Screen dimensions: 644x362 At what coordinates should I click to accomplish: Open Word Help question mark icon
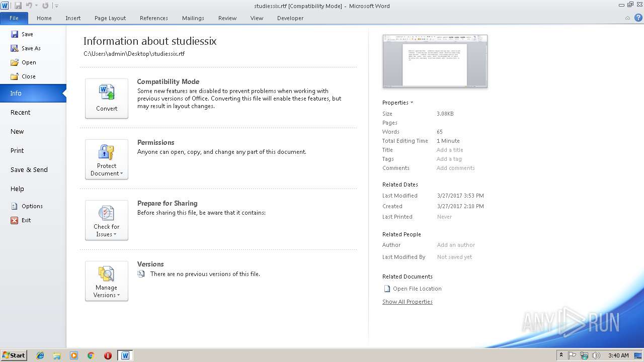coord(637,18)
